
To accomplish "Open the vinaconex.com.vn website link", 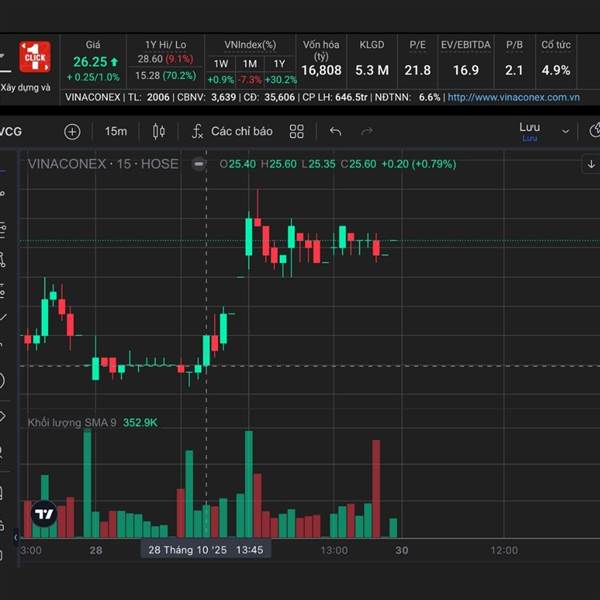I will (x=514, y=97).
